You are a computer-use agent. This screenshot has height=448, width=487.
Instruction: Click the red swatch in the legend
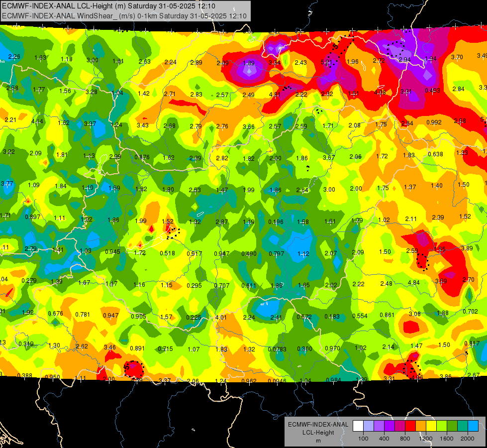(410, 426)
